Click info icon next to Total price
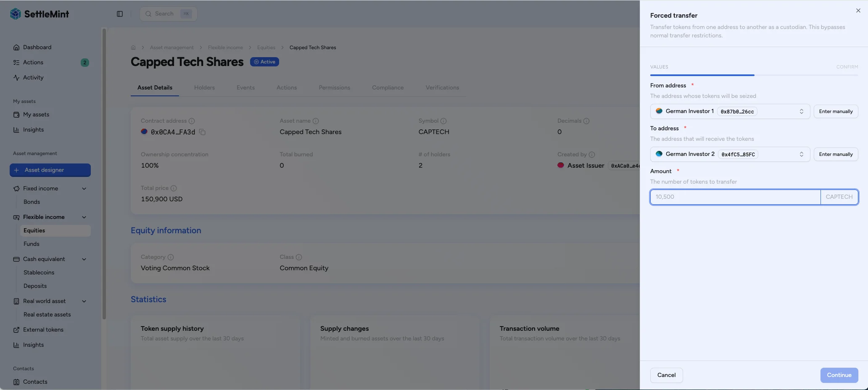The image size is (868, 390). click(x=174, y=188)
